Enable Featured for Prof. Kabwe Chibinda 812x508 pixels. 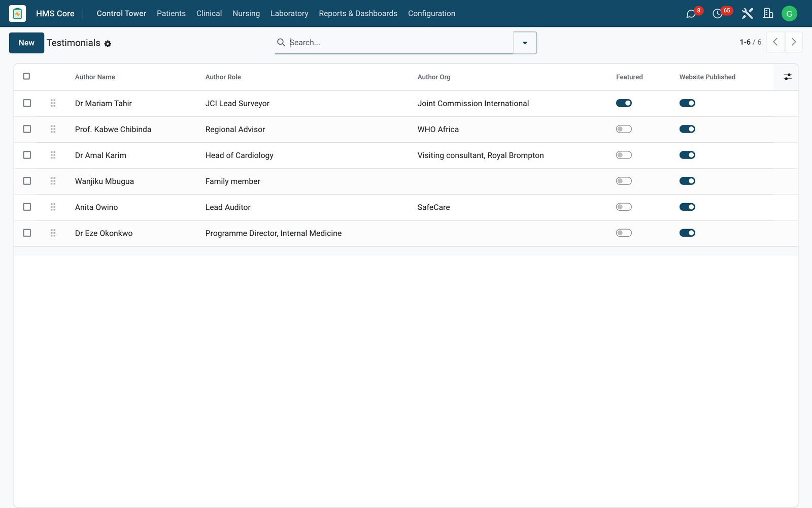pyautogui.click(x=624, y=129)
